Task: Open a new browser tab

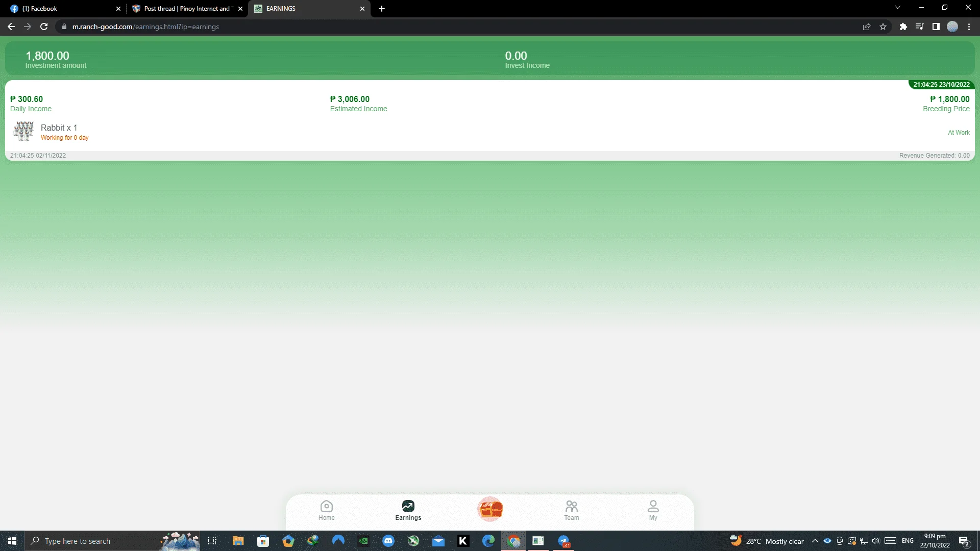Action: click(x=382, y=9)
